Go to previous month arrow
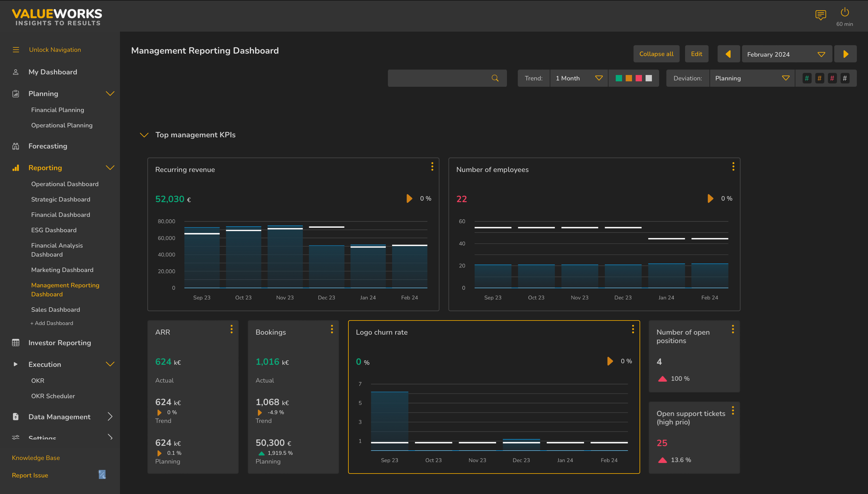The height and width of the screenshot is (494, 868). (x=728, y=54)
